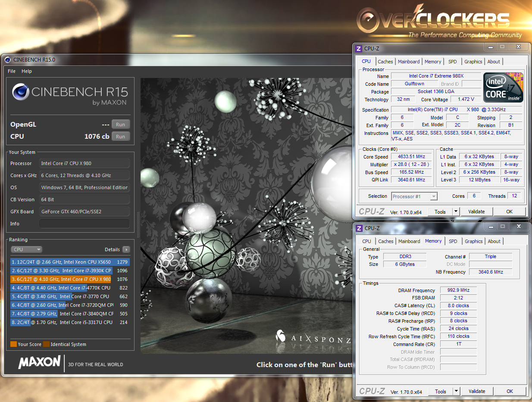Select ranking row Core i5-3317U

pos(70,322)
